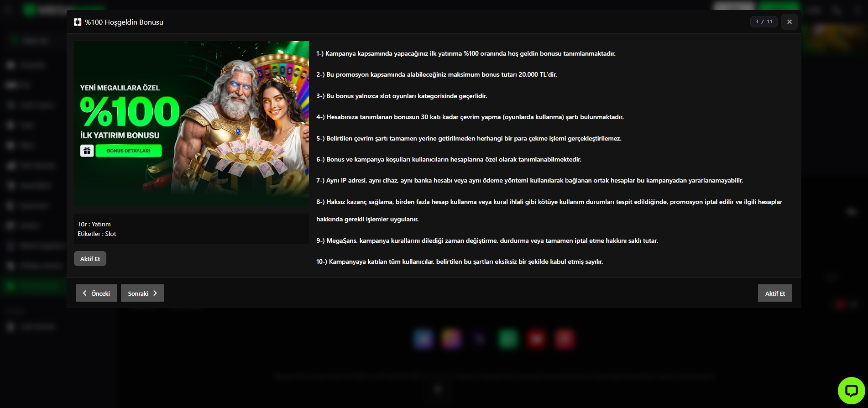Click the gift box icon on banner
This screenshot has width=868, height=408.
click(87, 151)
